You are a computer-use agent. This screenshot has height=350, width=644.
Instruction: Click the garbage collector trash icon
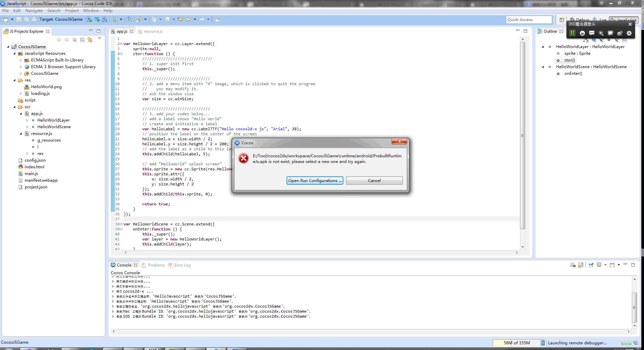point(543,343)
